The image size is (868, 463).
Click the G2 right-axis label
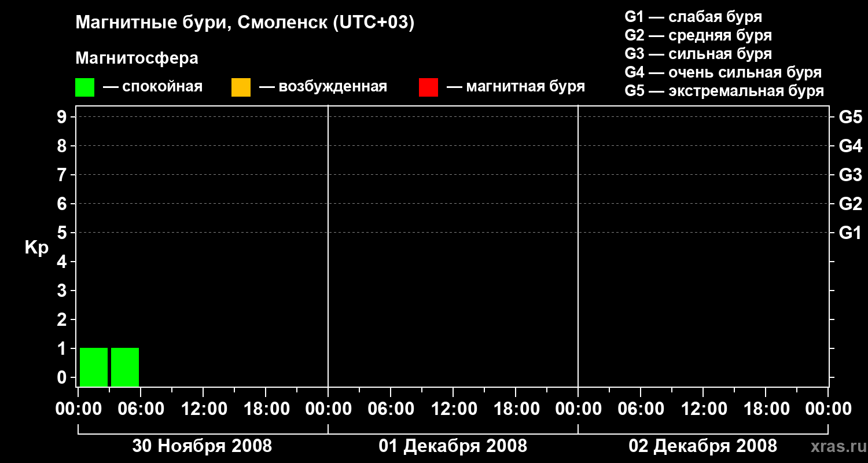click(x=851, y=204)
